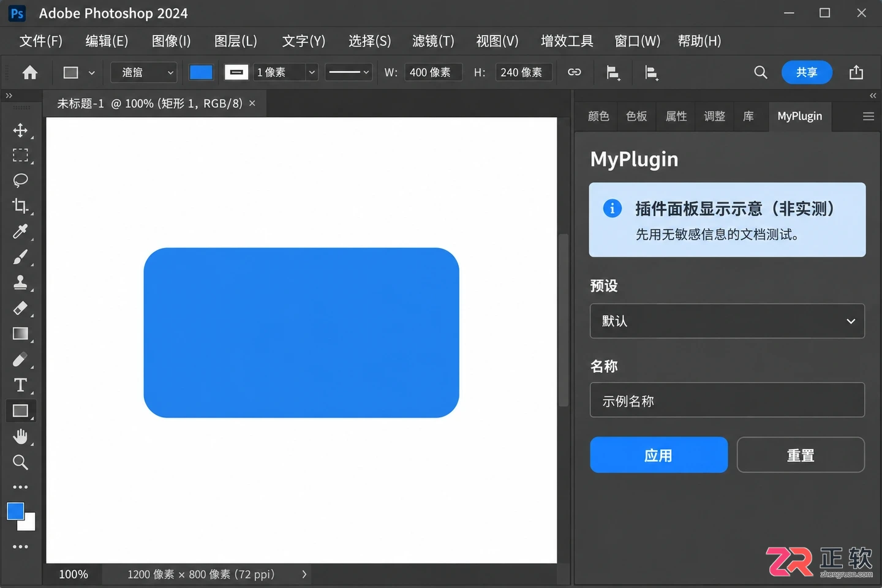The height and width of the screenshot is (588, 882).
Task: Select the Move tool
Action: pyautogui.click(x=20, y=130)
